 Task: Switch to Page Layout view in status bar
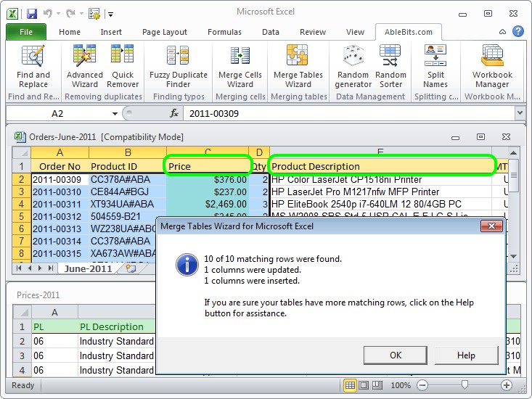(x=364, y=385)
